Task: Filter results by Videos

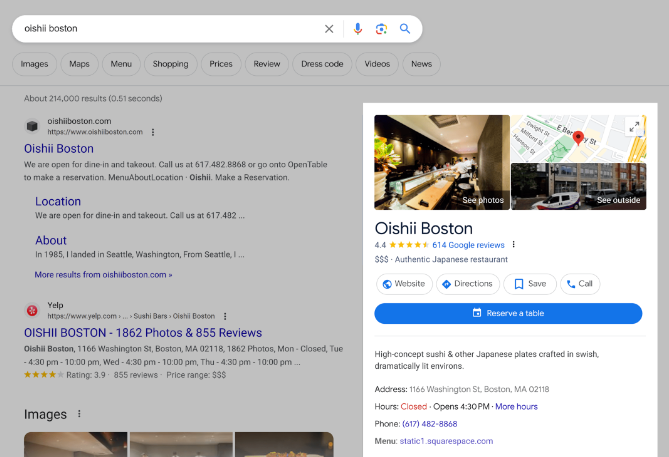Action: pyautogui.click(x=377, y=64)
